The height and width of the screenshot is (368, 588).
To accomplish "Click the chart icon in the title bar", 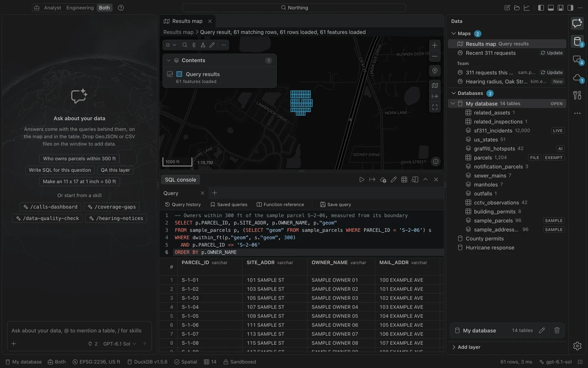I will 527,8.
